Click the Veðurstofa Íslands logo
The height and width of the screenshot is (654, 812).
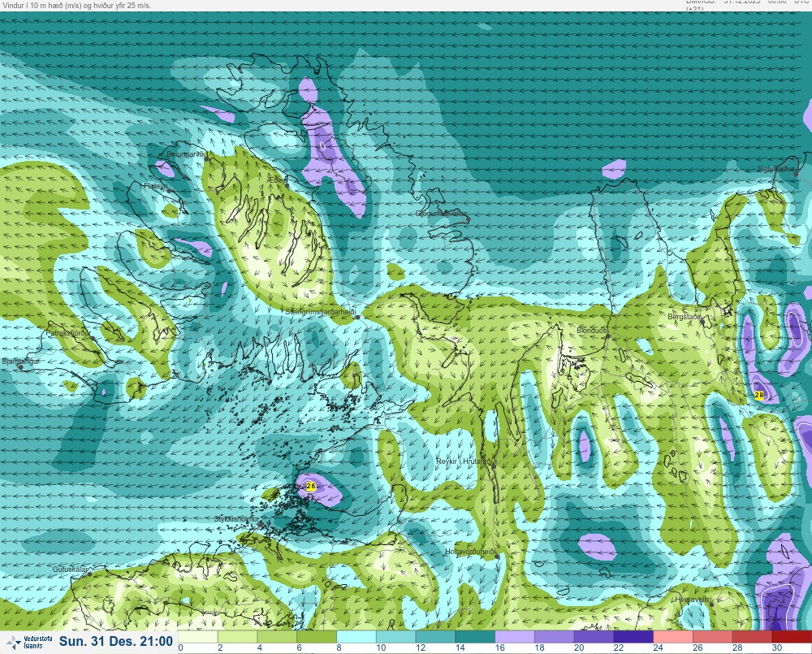[x=29, y=642]
